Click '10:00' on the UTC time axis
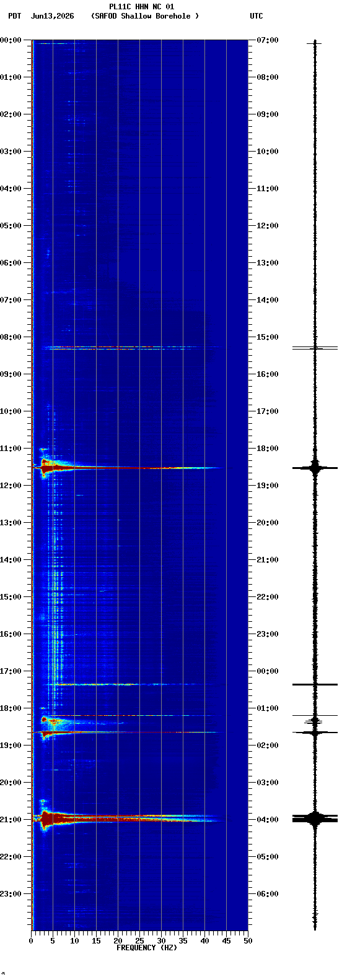Screen dimensions: 342x980 tap(268, 151)
